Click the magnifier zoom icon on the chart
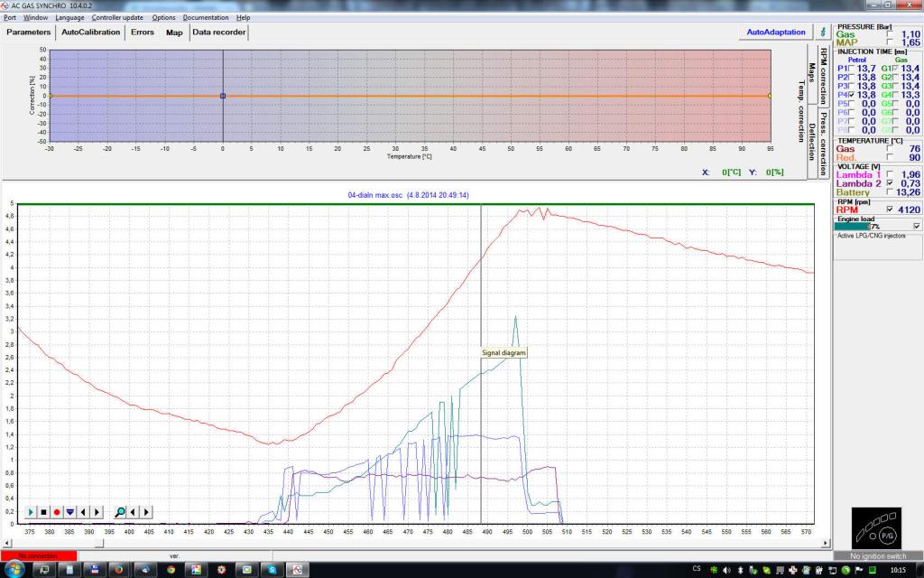 coord(120,512)
